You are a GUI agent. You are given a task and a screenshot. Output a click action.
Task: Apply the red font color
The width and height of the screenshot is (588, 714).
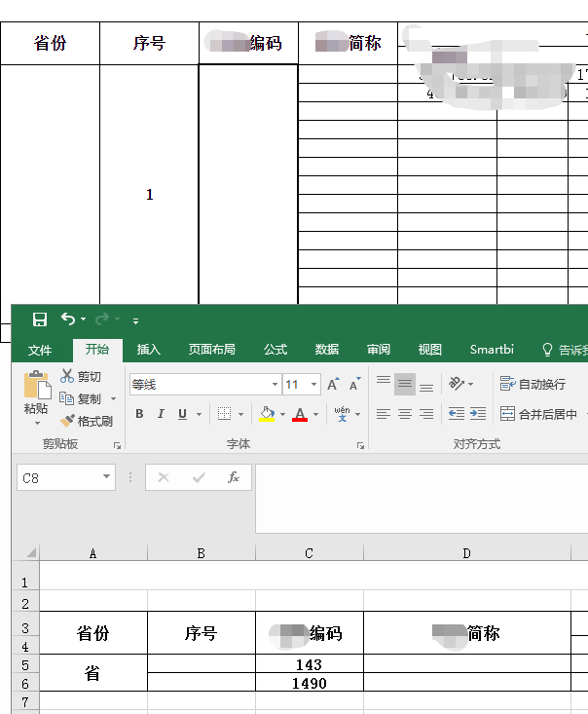[x=300, y=414]
